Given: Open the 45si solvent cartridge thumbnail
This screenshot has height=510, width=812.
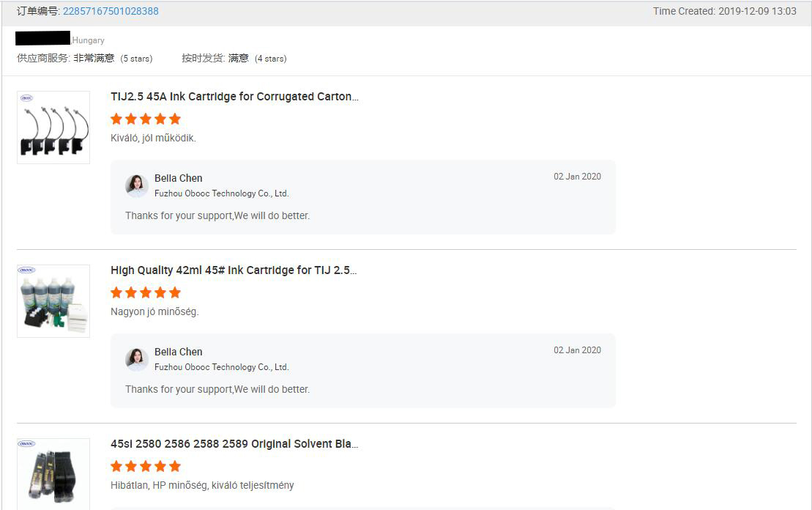Looking at the screenshot, I should (53, 474).
